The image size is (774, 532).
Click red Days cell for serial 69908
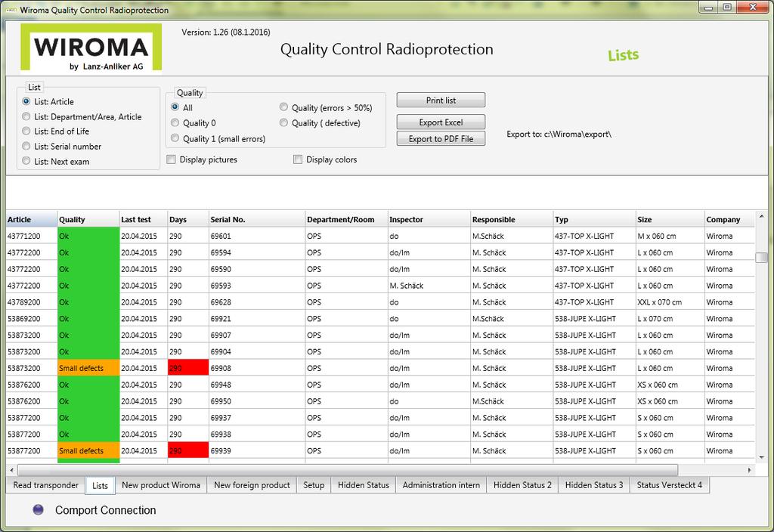coord(188,368)
